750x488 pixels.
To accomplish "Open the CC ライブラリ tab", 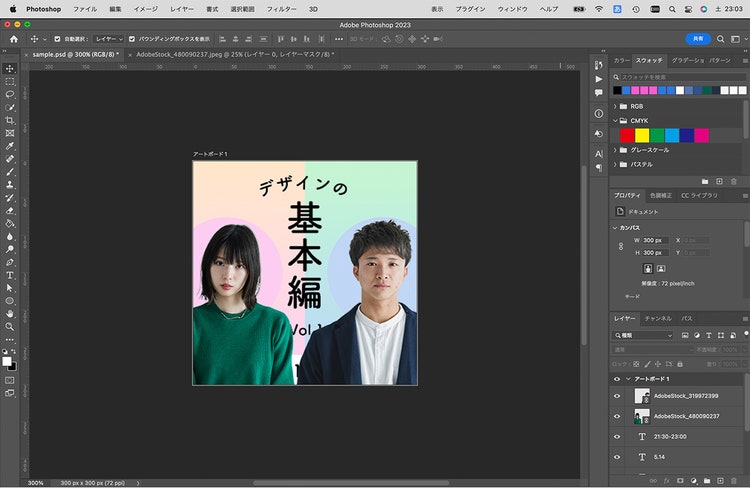I will pyautogui.click(x=699, y=196).
